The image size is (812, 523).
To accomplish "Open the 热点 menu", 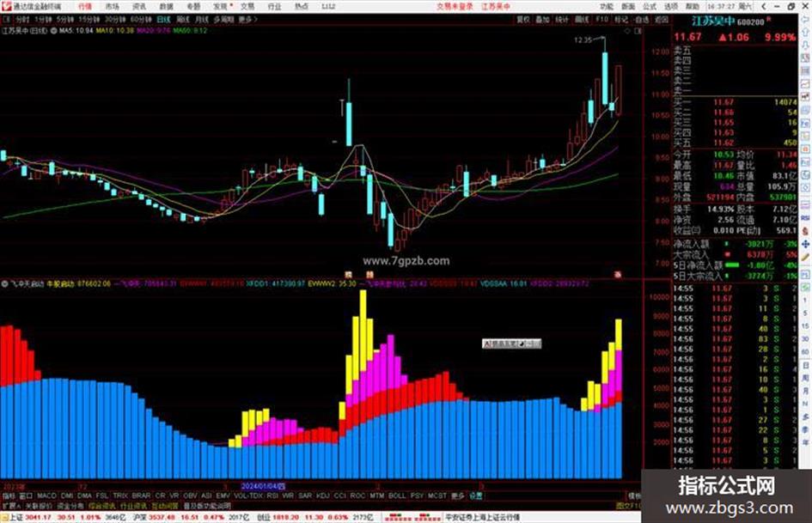I will 301,6.
